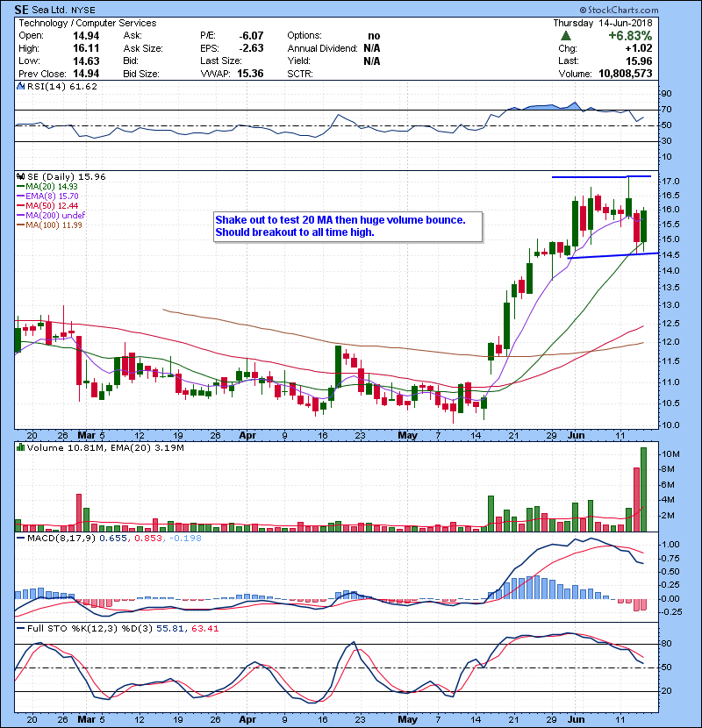
Task: Click the date Thursday 14-Jun-2018
Action: [603, 23]
